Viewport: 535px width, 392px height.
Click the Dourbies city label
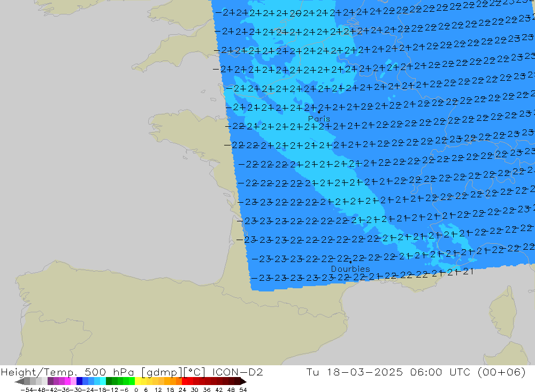click(x=350, y=269)
